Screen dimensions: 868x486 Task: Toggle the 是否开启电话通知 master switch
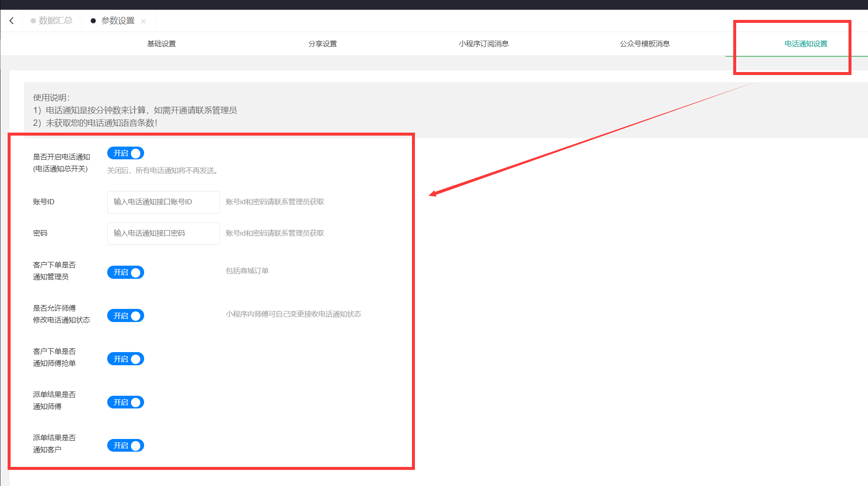coord(125,153)
